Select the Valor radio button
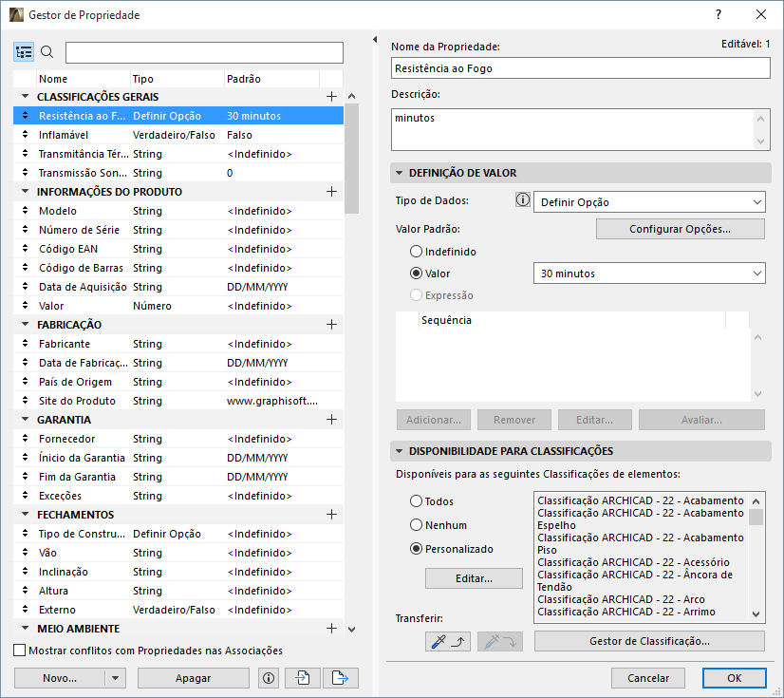This screenshot has width=784, height=698. 416,274
